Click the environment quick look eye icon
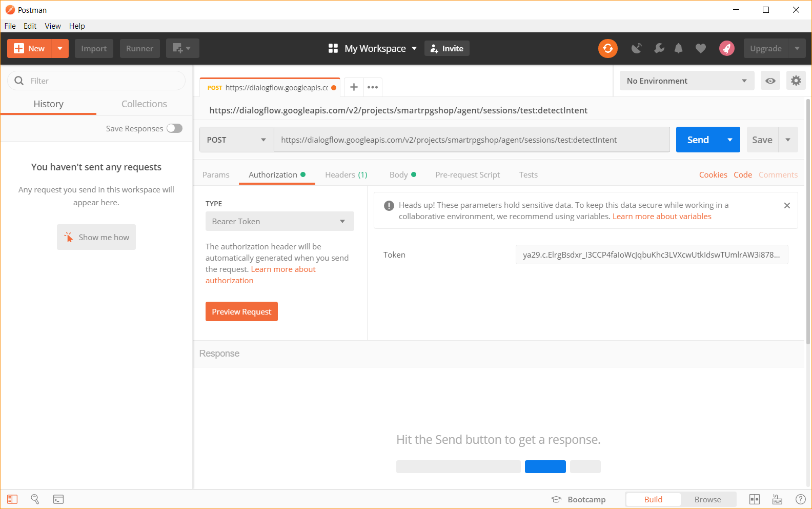Screen dimensions: 812x509 [x=770, y=81]
